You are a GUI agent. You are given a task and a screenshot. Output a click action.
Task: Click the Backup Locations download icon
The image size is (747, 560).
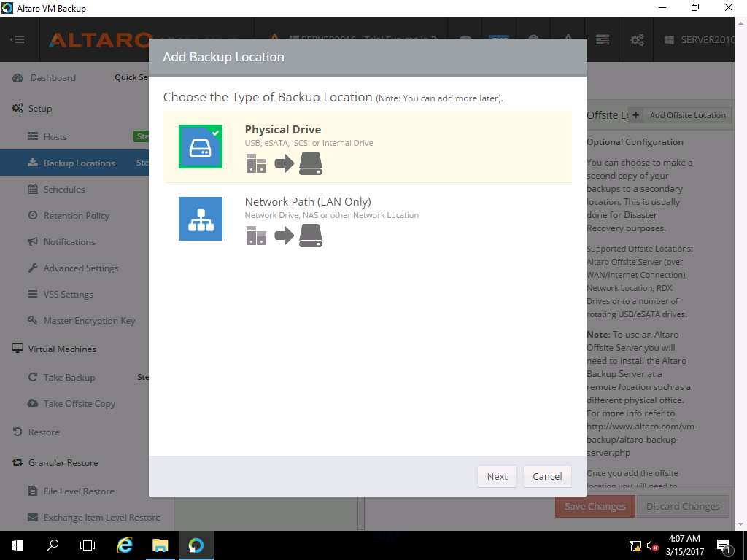tap(33, 163)
